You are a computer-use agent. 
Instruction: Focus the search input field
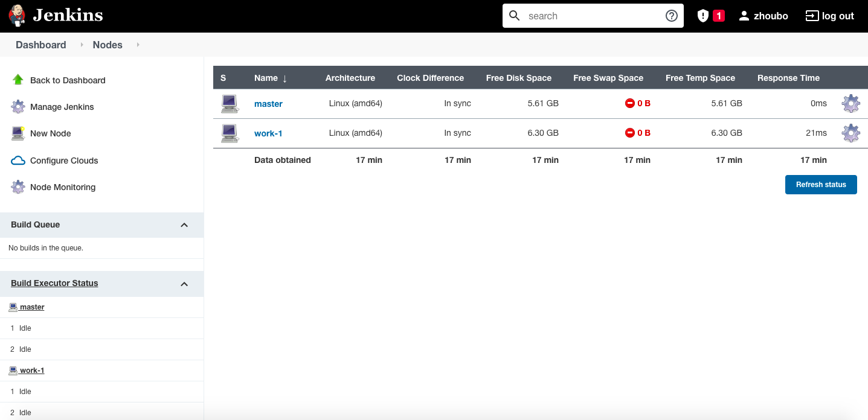pos(593,16)
